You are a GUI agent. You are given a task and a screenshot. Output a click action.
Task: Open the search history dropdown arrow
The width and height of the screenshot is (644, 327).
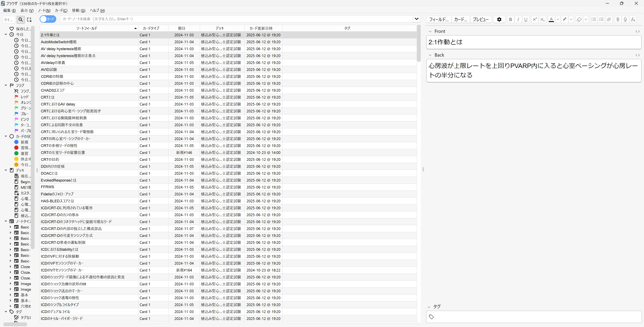416,19
